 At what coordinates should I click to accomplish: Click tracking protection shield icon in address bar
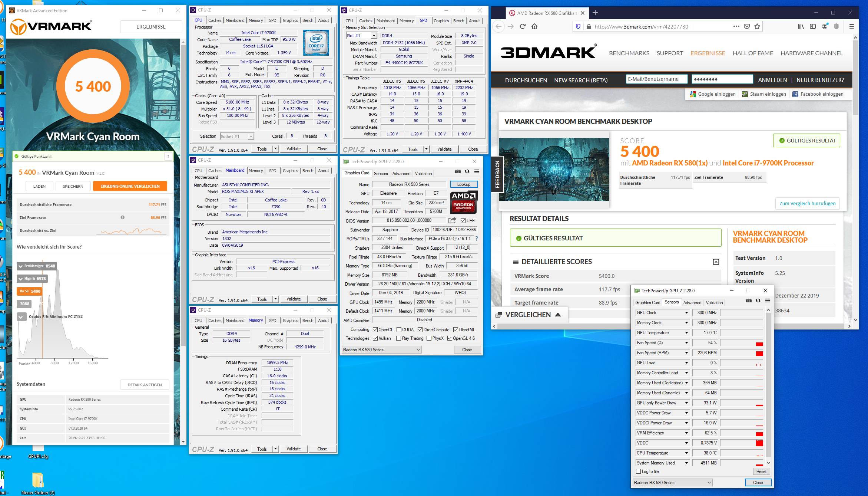point(578,26)
